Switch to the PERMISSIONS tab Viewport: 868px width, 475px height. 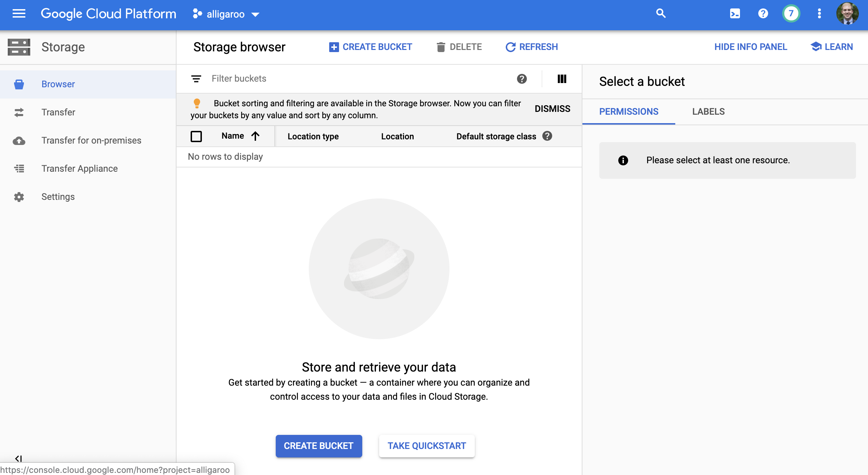point(629,112)
